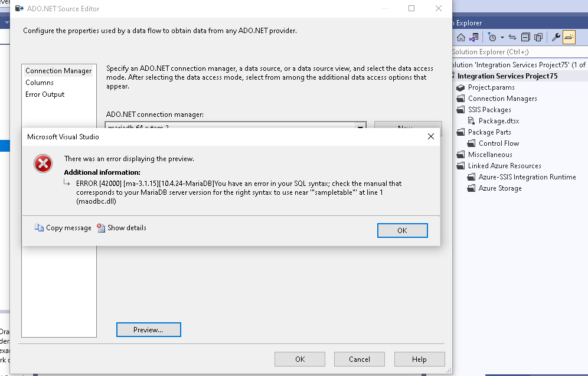Open the Pending Changes Filter dropdown arrow

point(502,38)
